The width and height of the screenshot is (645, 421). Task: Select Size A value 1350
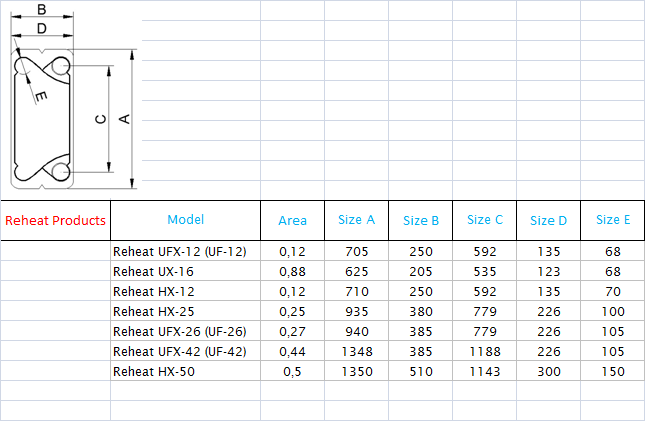(357, 371)
